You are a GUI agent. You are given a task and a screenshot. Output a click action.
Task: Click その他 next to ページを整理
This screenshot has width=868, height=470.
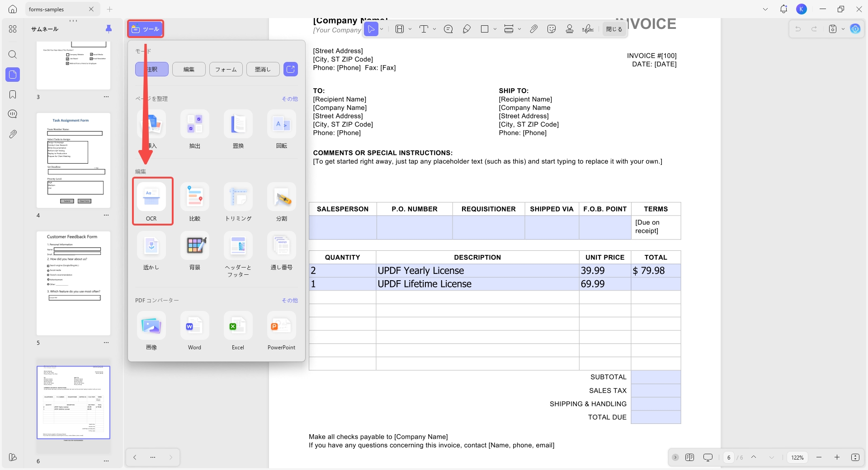290,99
